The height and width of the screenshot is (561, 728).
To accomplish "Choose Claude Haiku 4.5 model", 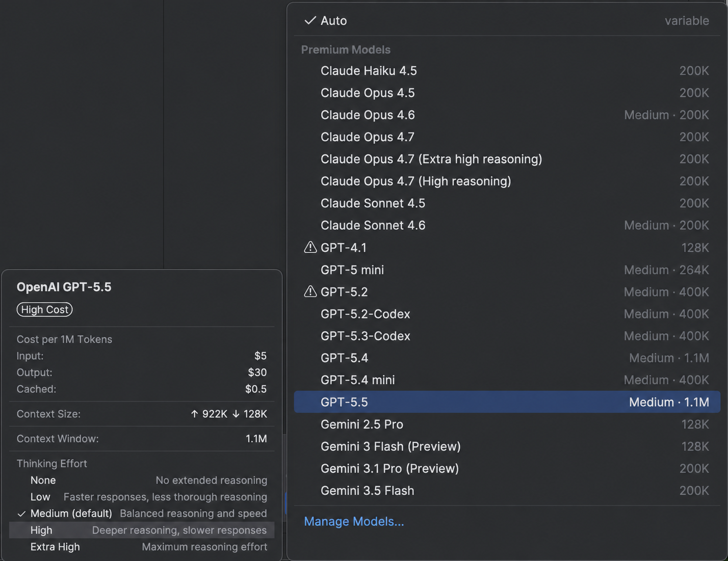I will (507, 71).
